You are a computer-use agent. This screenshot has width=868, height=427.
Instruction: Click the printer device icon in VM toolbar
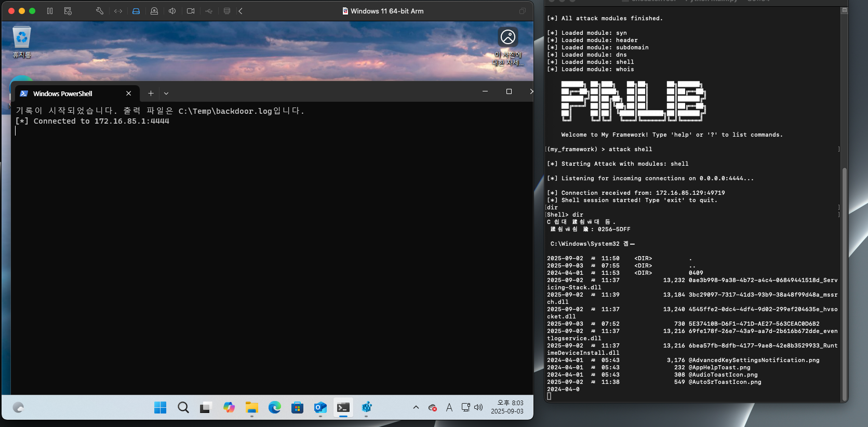click(227, 11)
